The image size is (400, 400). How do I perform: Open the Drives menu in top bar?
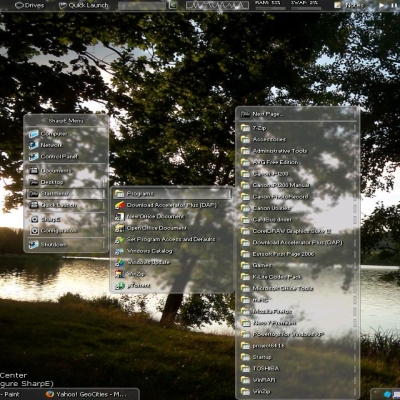(x=30, y=5)
